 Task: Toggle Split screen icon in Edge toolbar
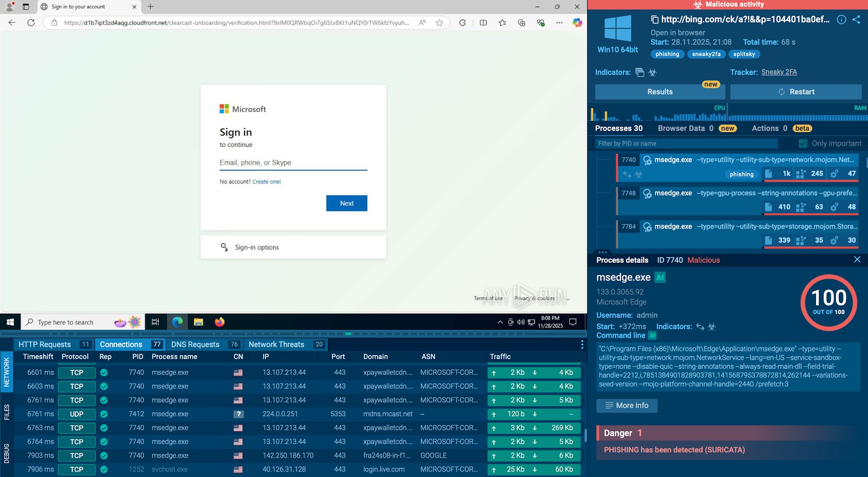(483, 22)
